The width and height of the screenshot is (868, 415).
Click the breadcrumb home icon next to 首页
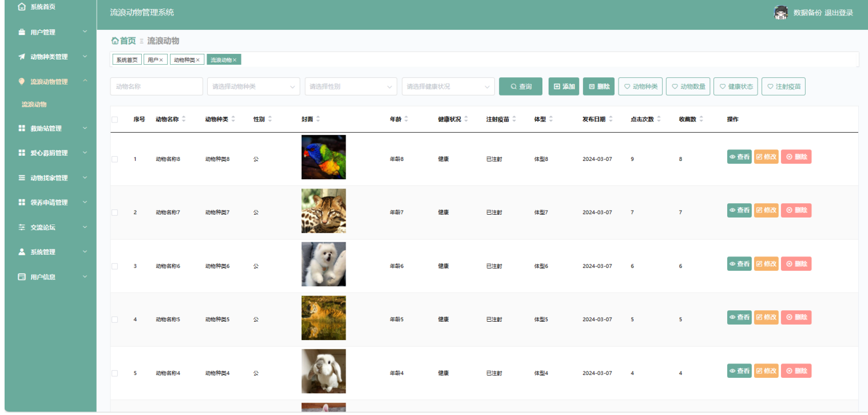pos(115,41)
